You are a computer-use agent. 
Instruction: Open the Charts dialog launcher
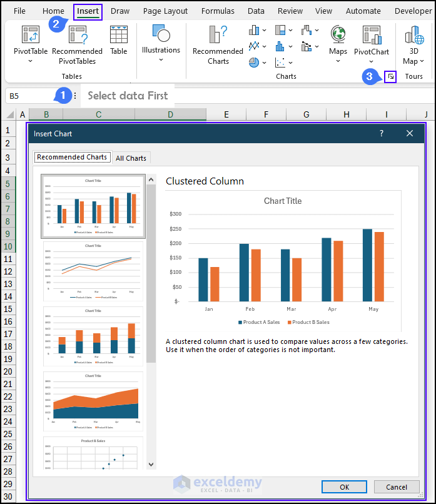click(391, 76)
